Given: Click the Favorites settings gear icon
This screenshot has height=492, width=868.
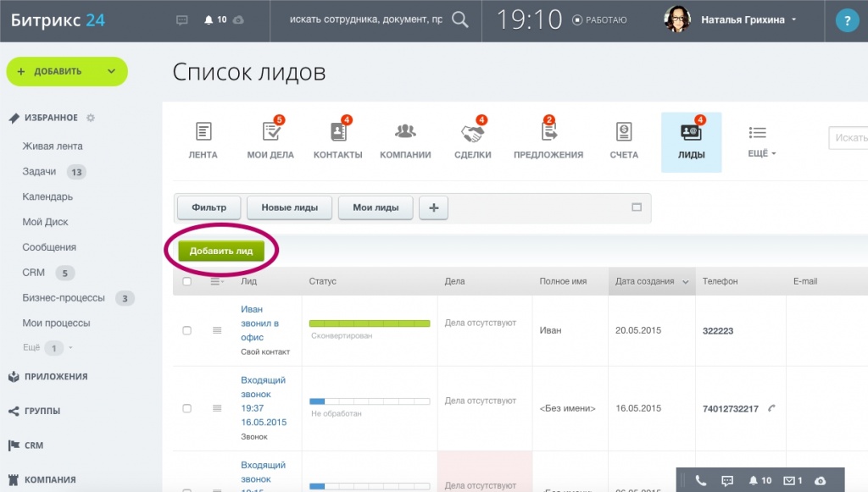Looking at the screenshot, I should coord(91,118).
